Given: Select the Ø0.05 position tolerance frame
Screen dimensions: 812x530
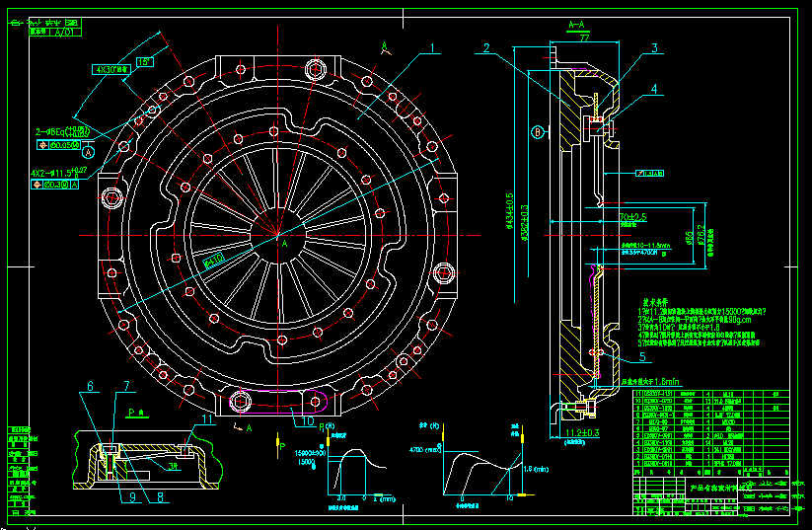Looking at the screenshot, I should [x=64, y=142].
